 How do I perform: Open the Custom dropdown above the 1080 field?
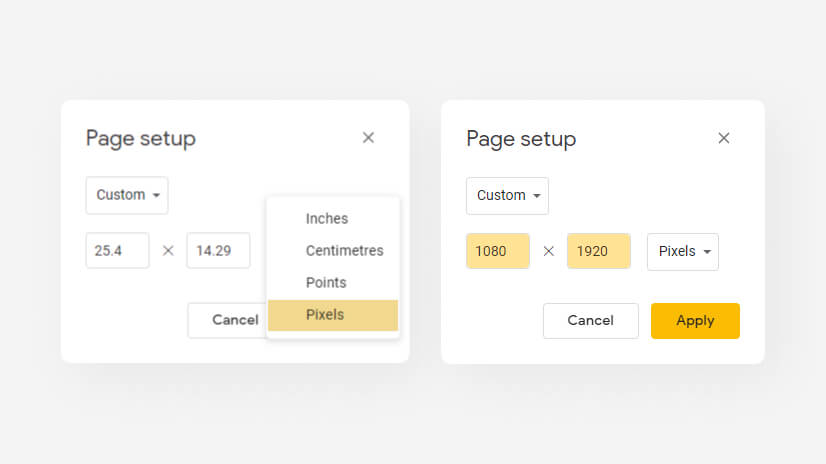[x=507, y=196]
